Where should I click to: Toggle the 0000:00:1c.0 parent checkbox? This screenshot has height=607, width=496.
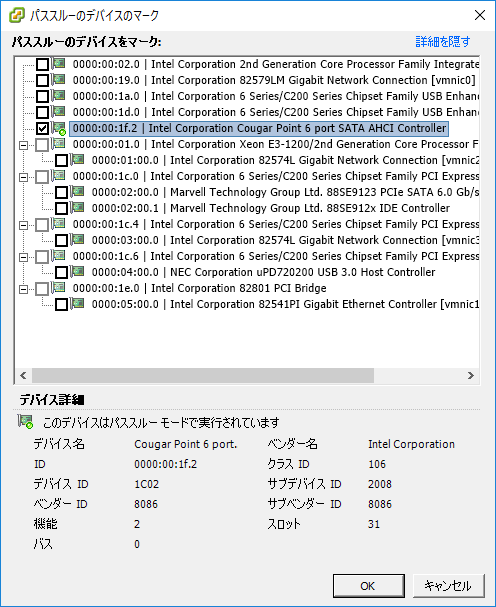[x=42, y=177]
